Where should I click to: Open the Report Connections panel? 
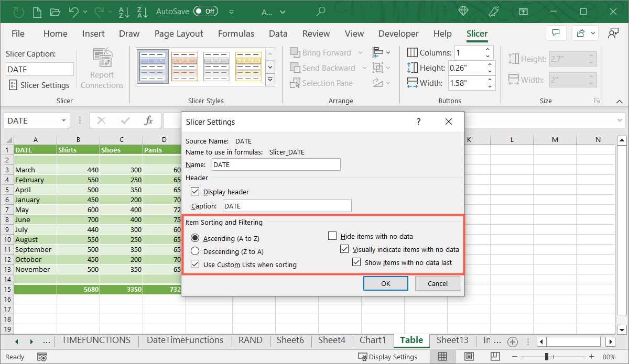pyautogui.click(x=102, y=67)
